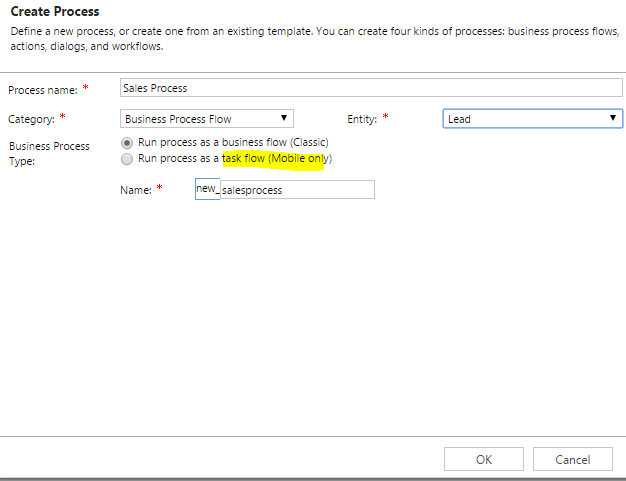The image size is (626, 481).
Task: Click the highlighted 'task flow (Mobile only)' text
Action: 276,159
